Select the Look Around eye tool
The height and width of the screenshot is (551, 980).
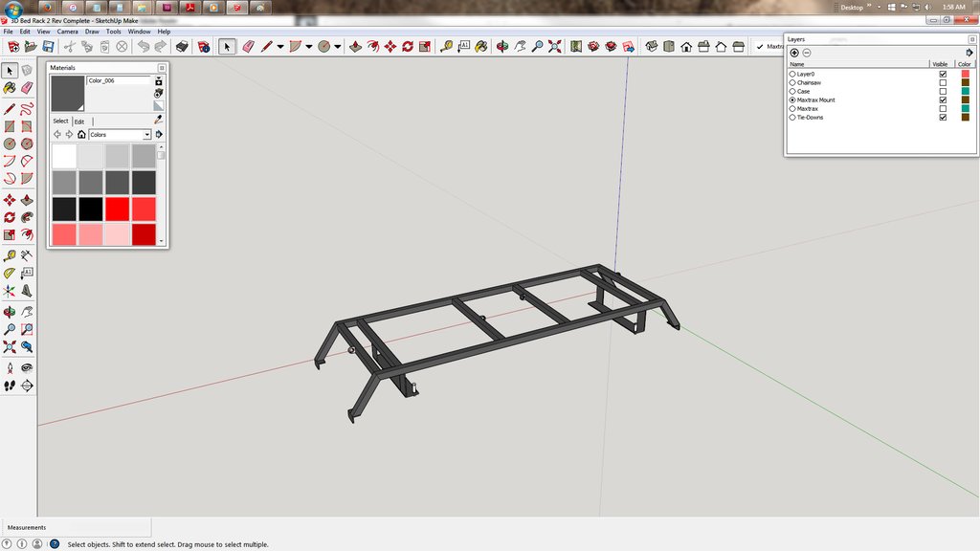point(27,368)
